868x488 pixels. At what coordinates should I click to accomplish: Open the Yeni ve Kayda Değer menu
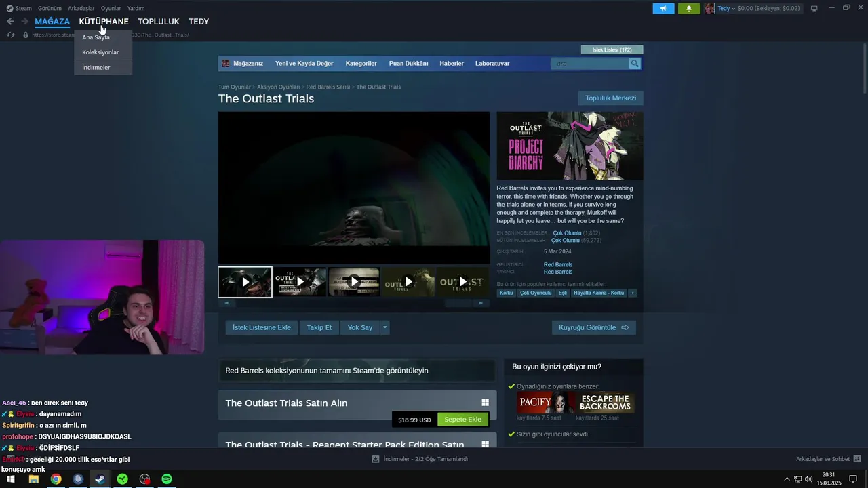click(304, 64)
